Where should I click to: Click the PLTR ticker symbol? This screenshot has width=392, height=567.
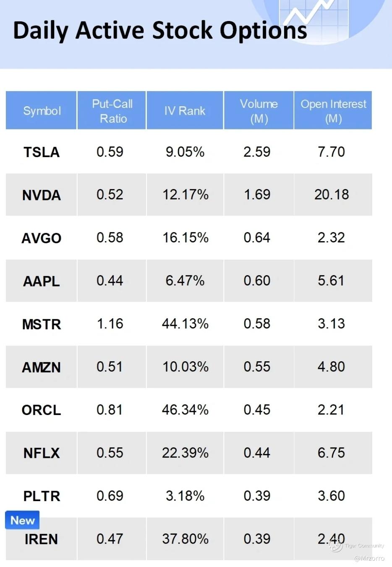42,496
